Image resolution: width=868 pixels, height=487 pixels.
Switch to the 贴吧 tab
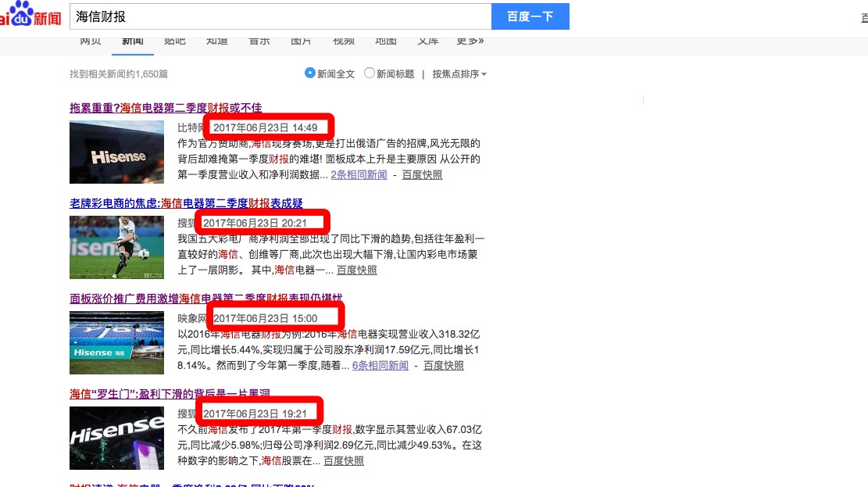click(175, 42)
